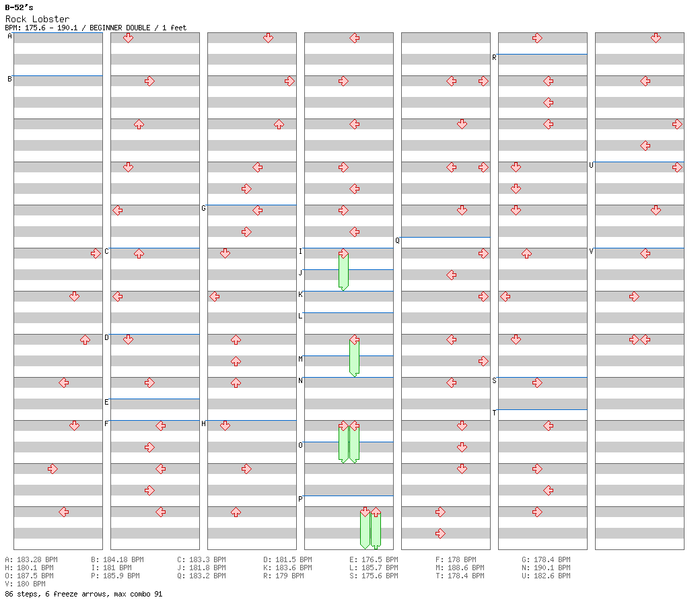700x614 pixels.
Task: Click the up arrow step at marker C
Action: tap(139, 254)
